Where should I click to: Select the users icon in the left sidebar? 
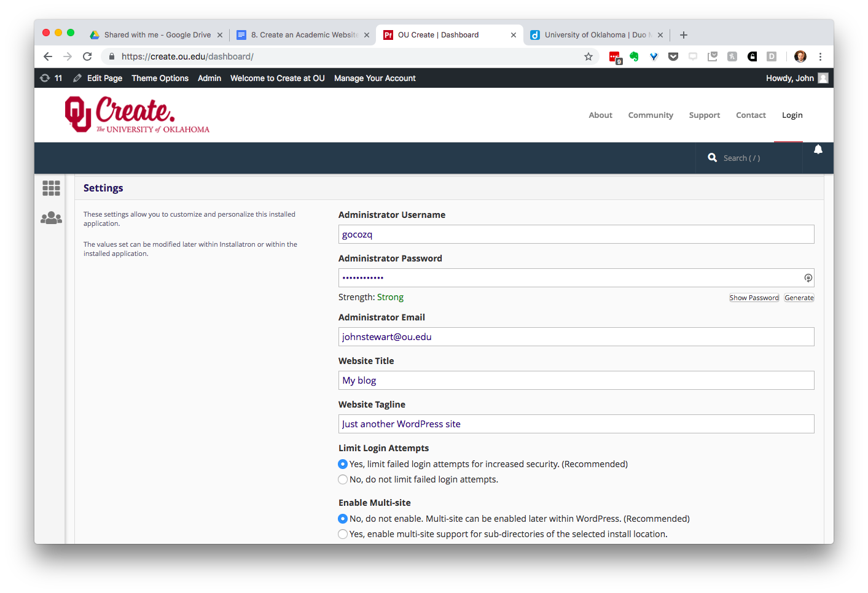(51, 218)
